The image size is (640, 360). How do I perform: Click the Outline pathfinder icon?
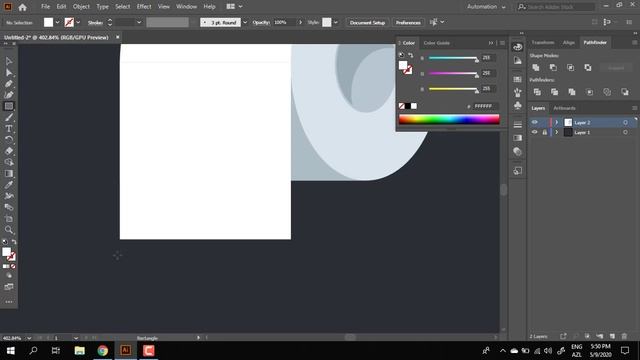coord(607,92)
